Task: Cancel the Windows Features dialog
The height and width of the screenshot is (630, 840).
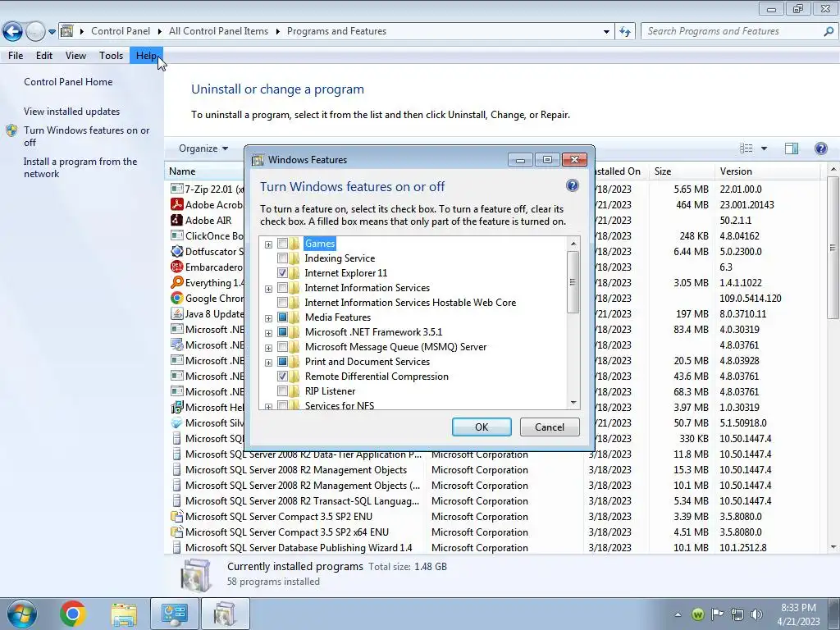Action: (x=550, y=427)
